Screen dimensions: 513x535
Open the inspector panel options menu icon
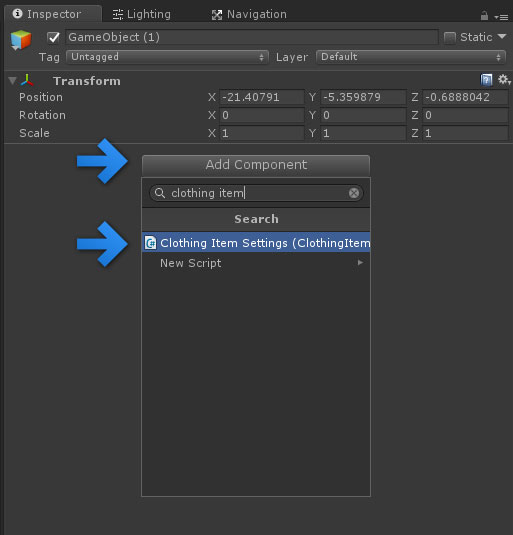501,17
